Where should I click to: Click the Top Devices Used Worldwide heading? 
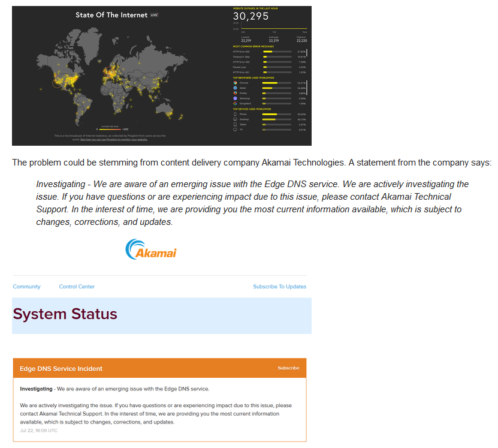pyautogui.click(x=252, y=109)
